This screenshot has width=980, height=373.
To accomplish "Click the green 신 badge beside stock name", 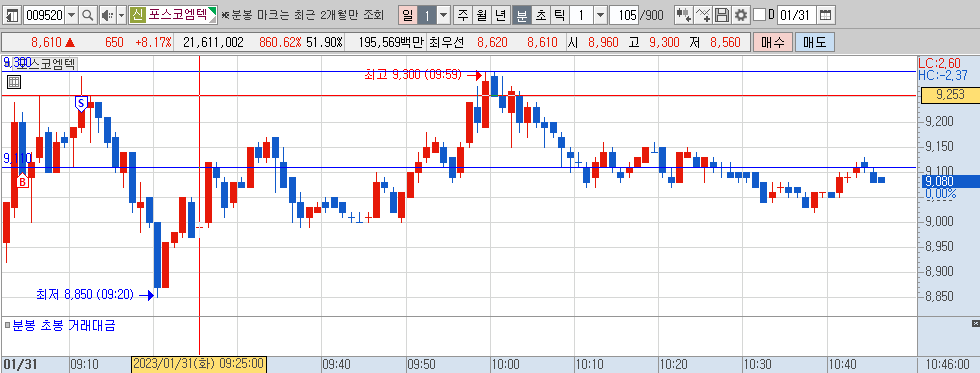I will pos(138,14).
